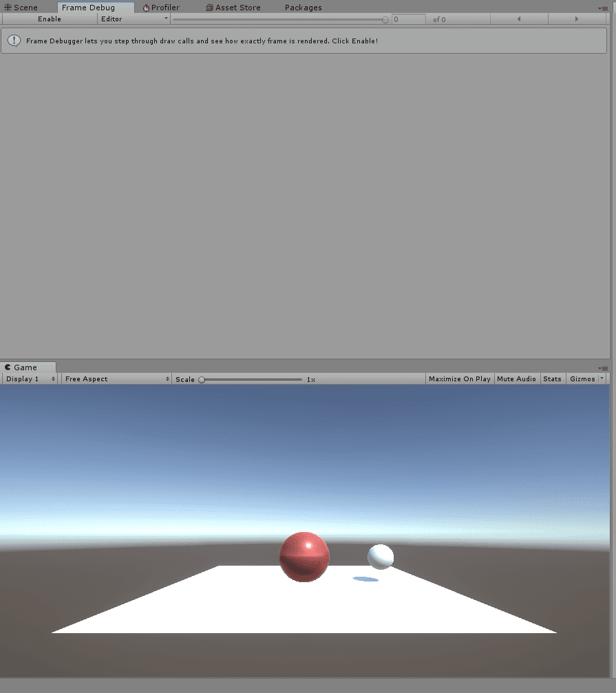The height and width of the screenshot is (693, 616).
Task: Toggle the Stats overlay
Action: tap(553, 379)
